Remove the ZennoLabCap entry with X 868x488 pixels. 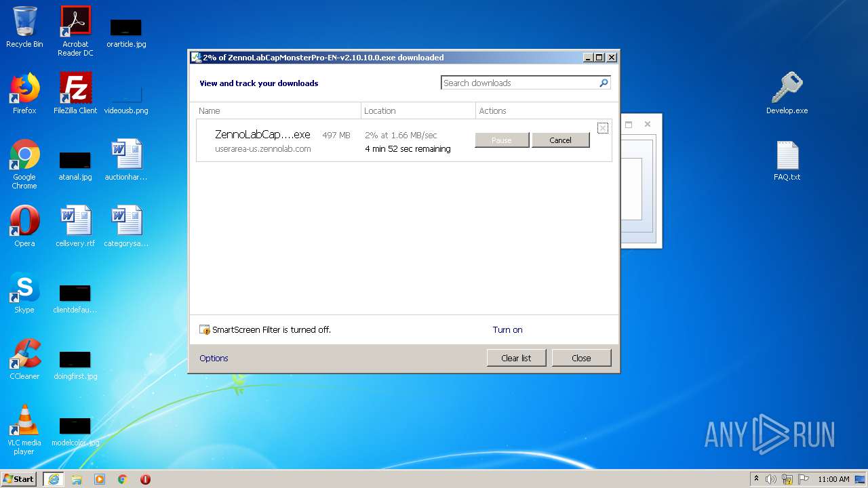(602, 128)
